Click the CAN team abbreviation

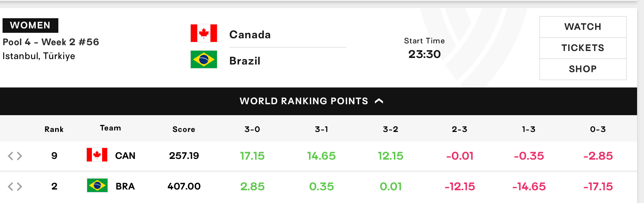click(x=125, y=156)
